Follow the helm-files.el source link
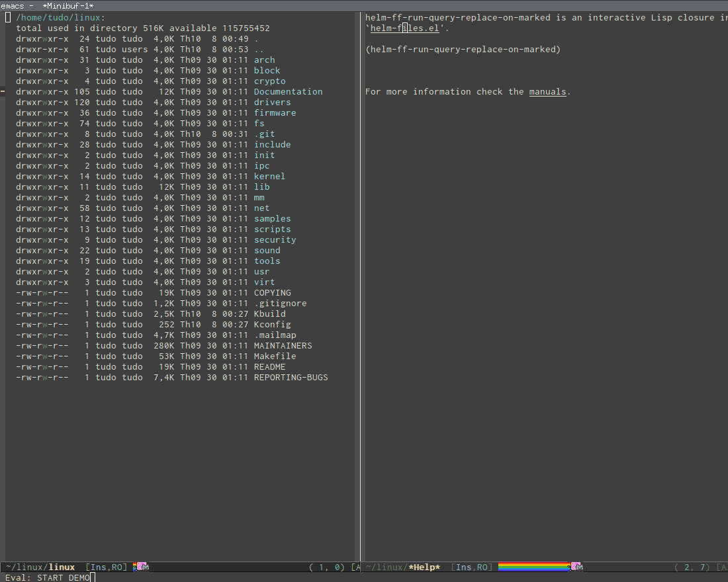 pyautogui.click(x=404, y=28)
